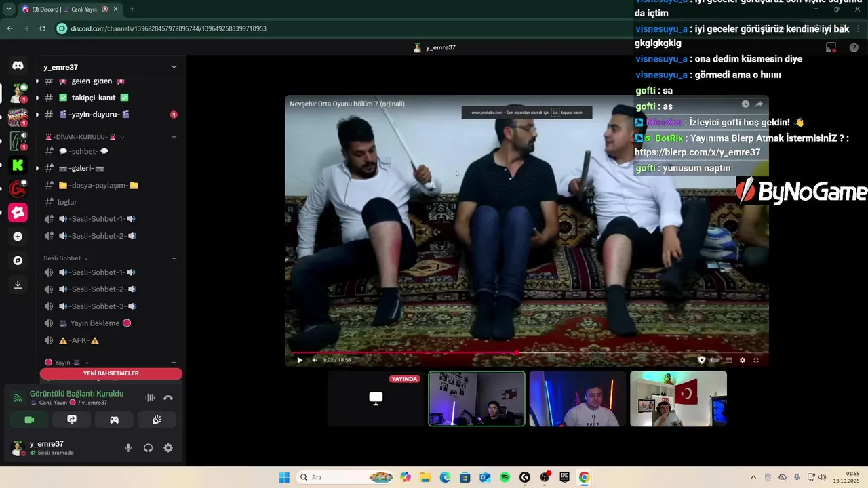This screenshot has width=868, height=488.
Task: Start an activity with controller icon
Action: [x=115, y=420]
